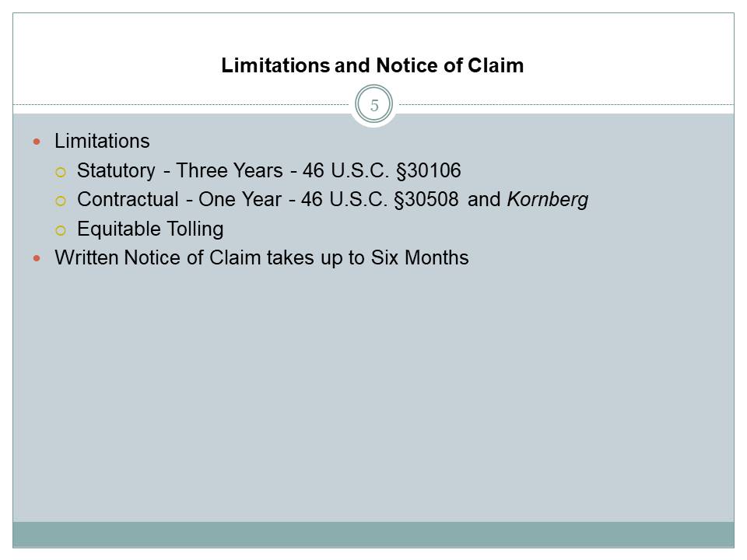The width and height of the screenshot is (747, 560).
Task: Click the teal footer bar
Action: 373,534
